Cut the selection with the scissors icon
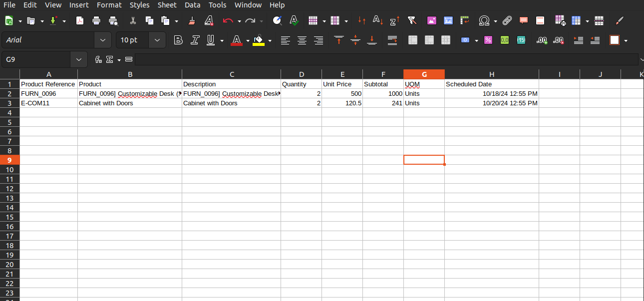Image resolution: width=644 pixels, height=301 pixels. pyautogui.click(x=133, y=21)
